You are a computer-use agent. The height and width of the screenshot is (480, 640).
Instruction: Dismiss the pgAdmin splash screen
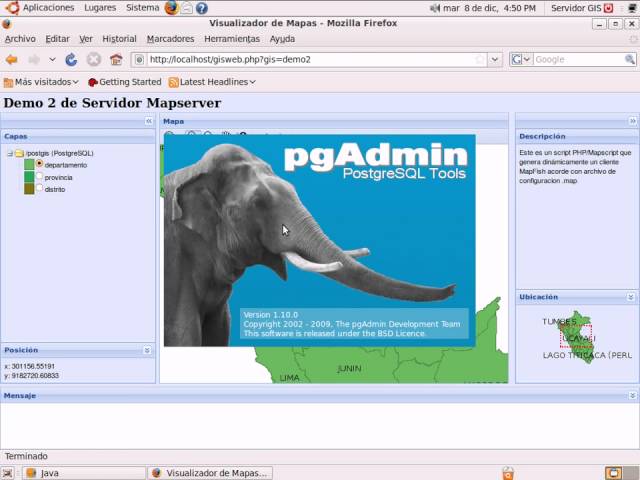(320, 240)
